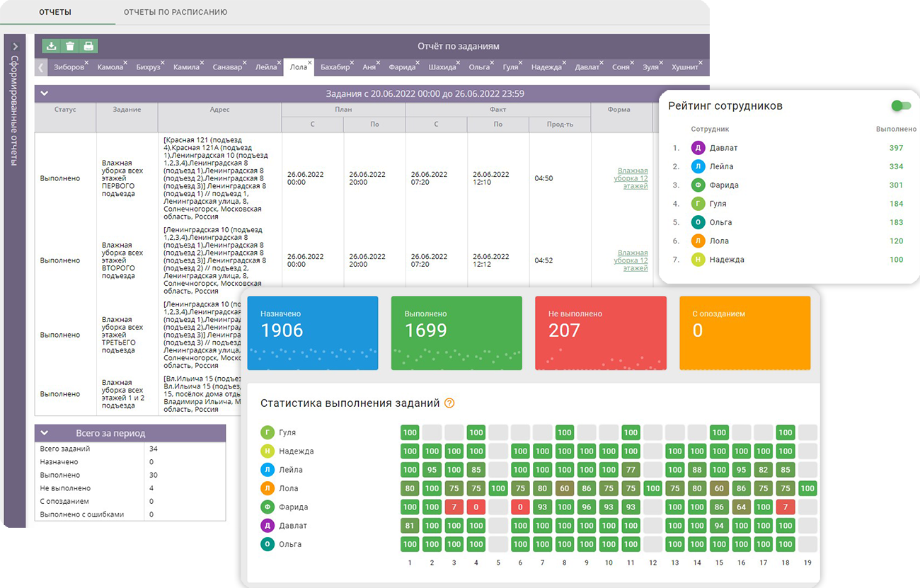
Task: Click the Всего заданий summary row
Action: click(130, 449)
